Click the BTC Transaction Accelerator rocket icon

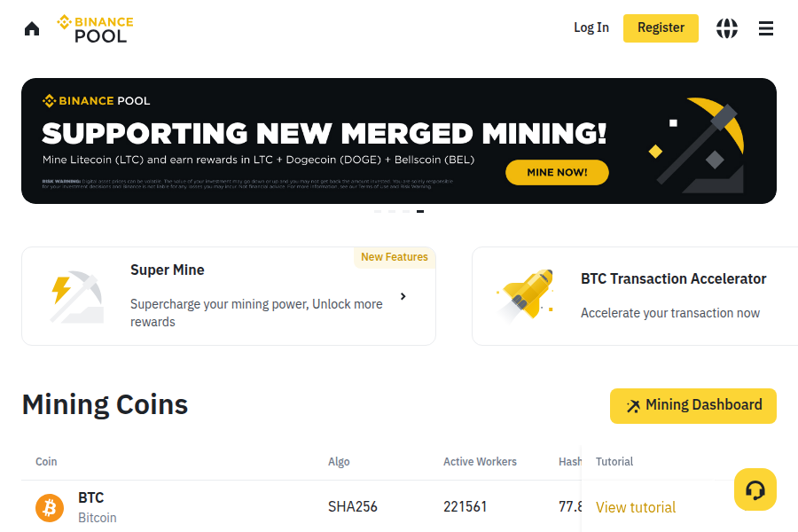(x=526, y=294)
